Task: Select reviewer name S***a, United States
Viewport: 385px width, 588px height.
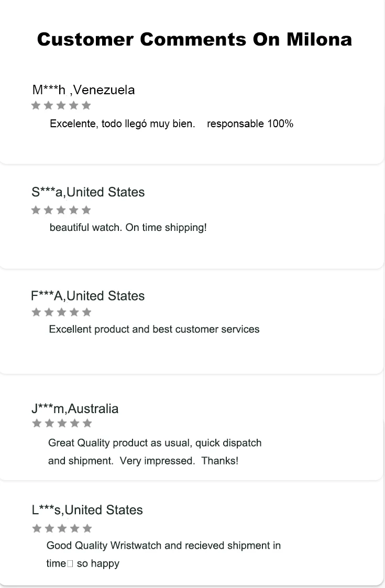Action: [88, 192]
